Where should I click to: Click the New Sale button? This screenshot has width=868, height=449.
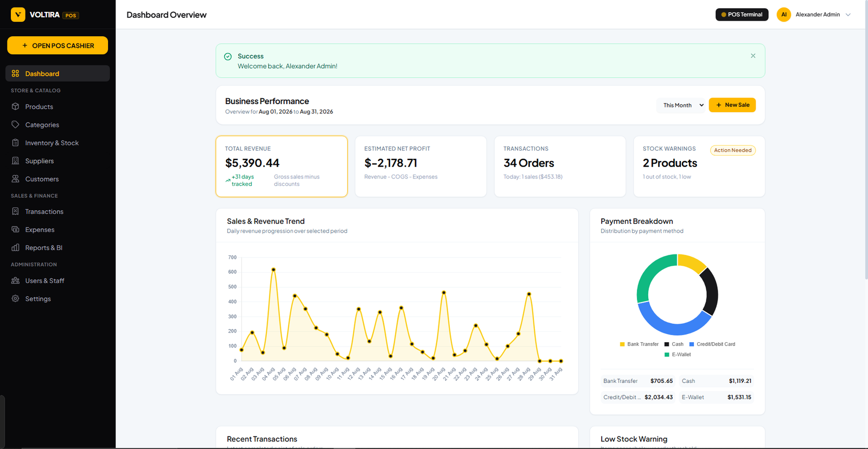coord(732,105)
